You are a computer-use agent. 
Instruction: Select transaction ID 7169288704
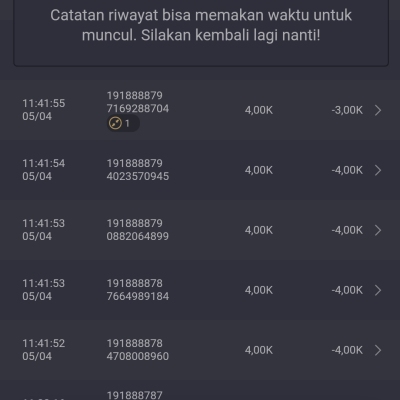[138, 109]
